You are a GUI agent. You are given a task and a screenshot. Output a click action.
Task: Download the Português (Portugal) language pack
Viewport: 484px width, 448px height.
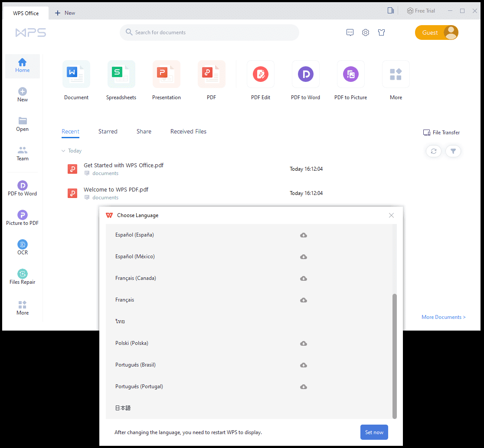click(304, 386)
